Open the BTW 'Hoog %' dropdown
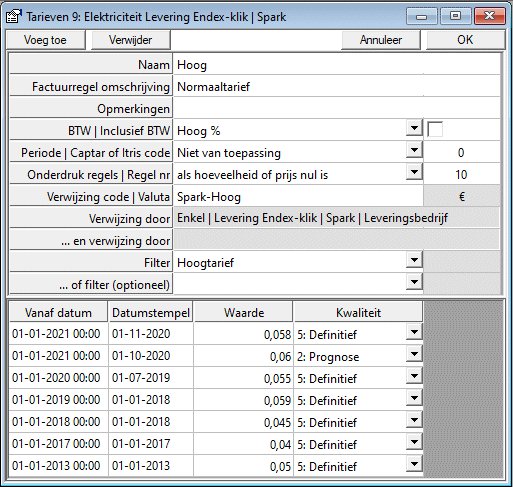This screenshot has width=513, height=487. (414, 128)
